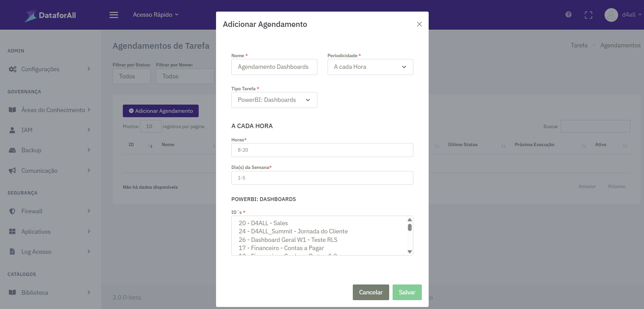Screen dimensions: 644x309
Task: Click the ID's list scrollbar thumb
Action: tap(410, 227)
